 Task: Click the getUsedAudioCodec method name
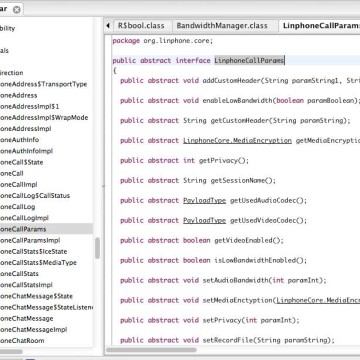click(263, 201)
